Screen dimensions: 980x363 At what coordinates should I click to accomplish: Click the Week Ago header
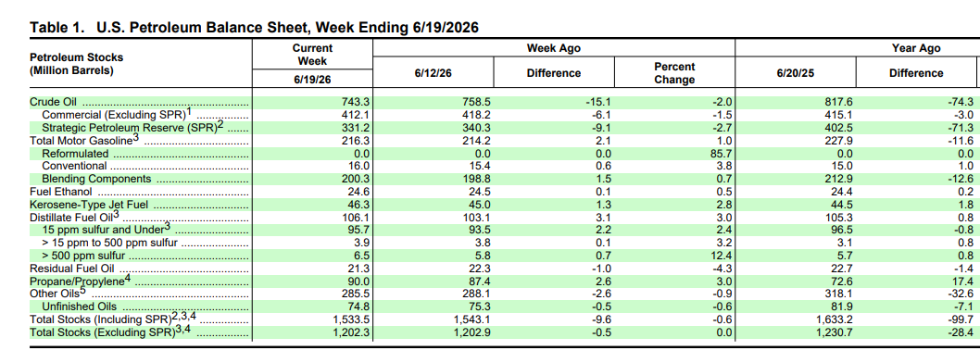coord(553,48)
